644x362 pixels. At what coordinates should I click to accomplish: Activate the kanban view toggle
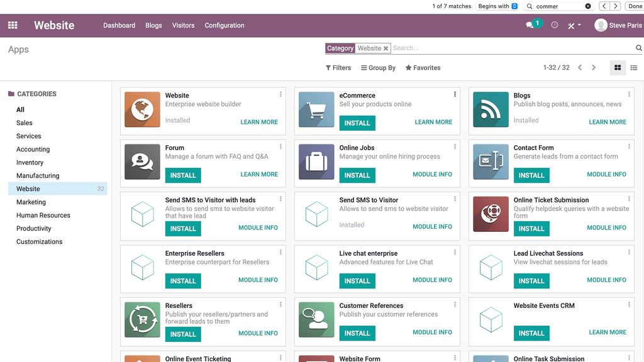pyautogui.click(x=617, y=67)
